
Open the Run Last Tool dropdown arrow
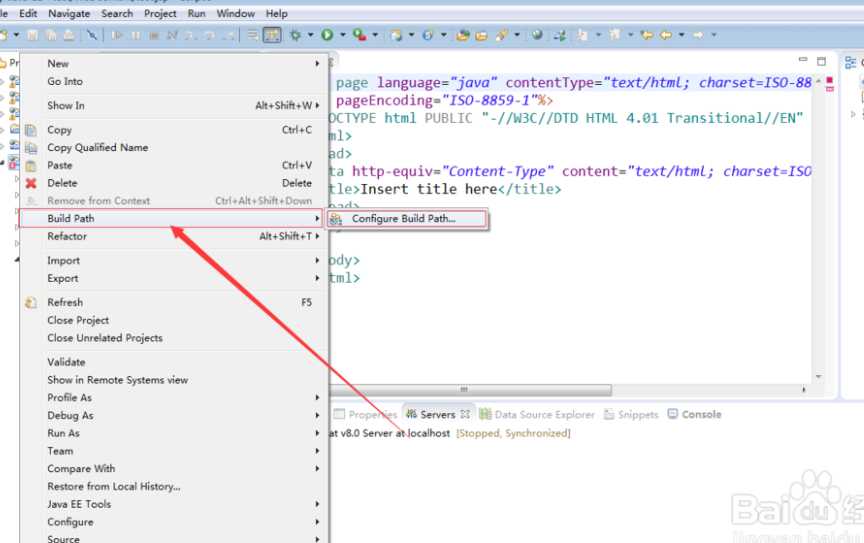pyautogui.click(x=375, y=35)
